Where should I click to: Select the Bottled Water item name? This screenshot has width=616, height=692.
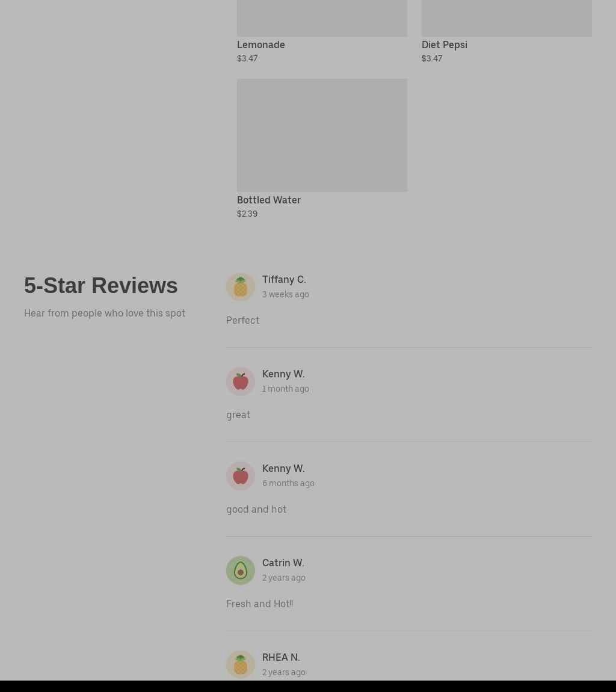[269, 200]
